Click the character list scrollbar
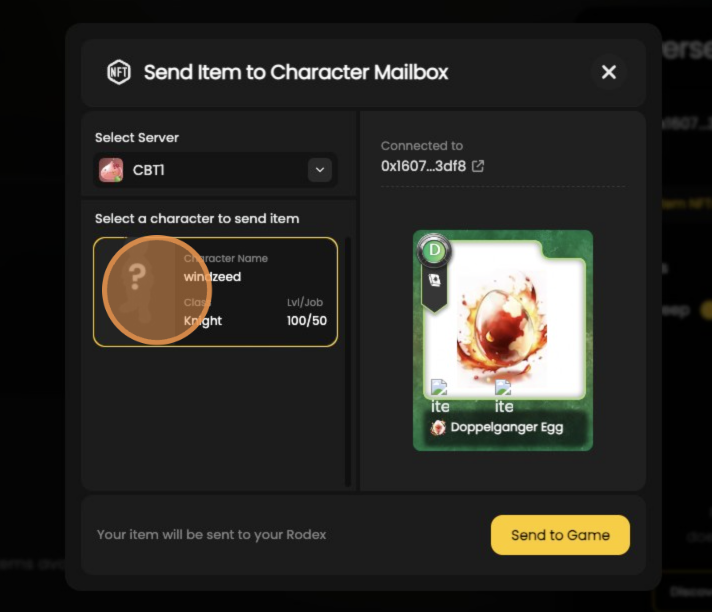Image resolution: width=712 pixels, height=612 pixels. click(x=348, y=362)
